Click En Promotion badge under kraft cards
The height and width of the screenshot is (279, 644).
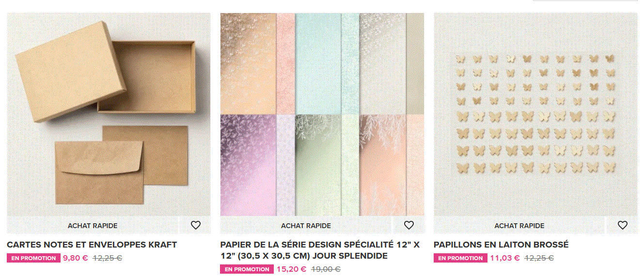coord(33,258)
